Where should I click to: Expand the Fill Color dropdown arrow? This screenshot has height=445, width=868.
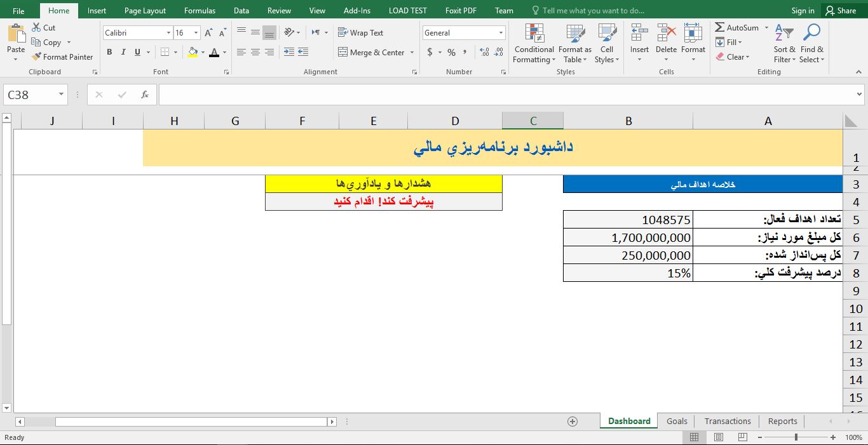[x=203, y=53]
